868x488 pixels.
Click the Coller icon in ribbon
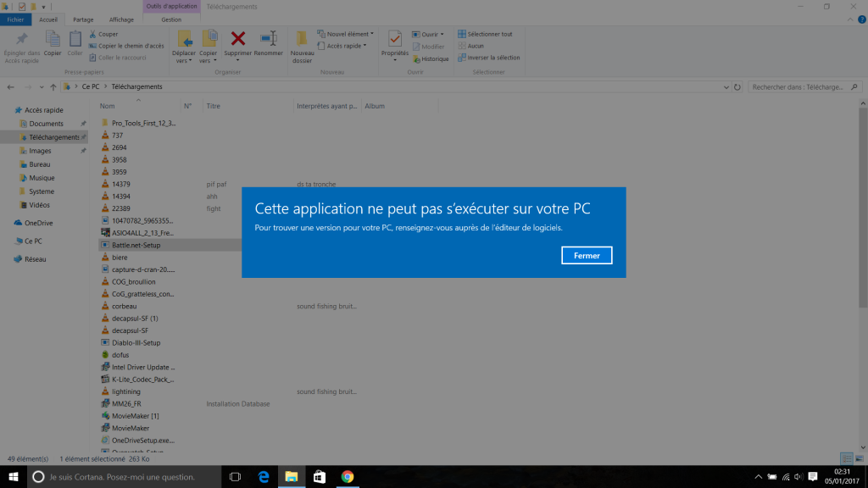[x=75, y=39]
